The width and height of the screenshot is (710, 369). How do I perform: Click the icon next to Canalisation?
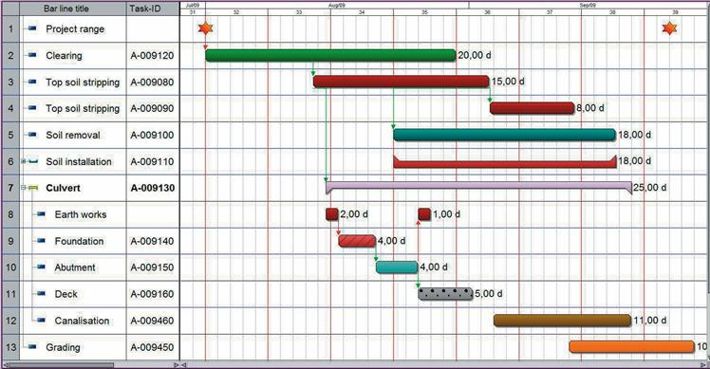pyautogui.click(x=41, y=320)
